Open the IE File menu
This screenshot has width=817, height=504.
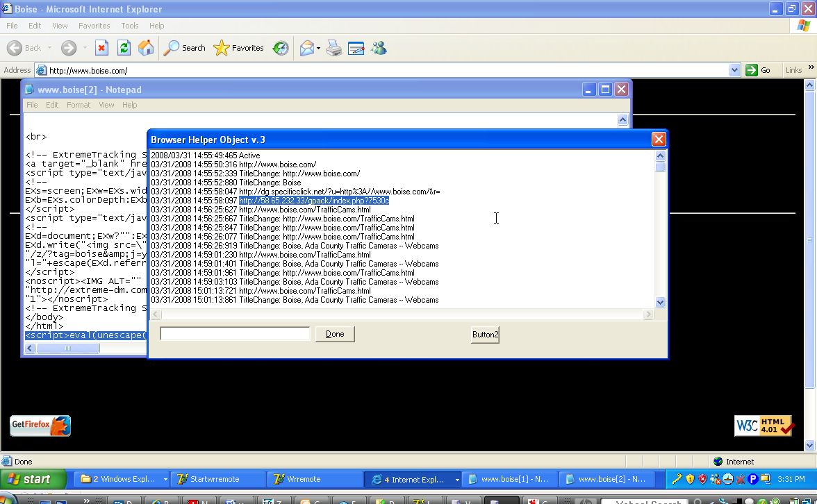point(12,26)
